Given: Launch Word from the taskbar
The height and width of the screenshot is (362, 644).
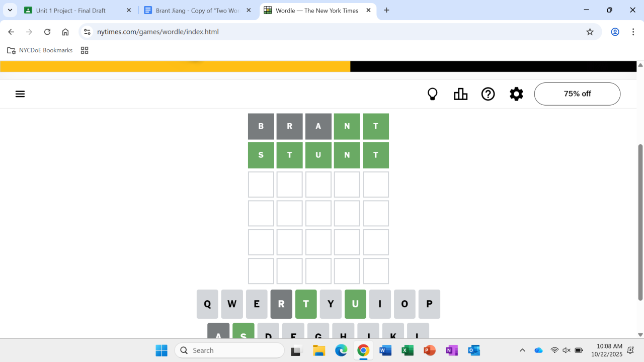Looking at the screenshot, I should click(385, 350).
